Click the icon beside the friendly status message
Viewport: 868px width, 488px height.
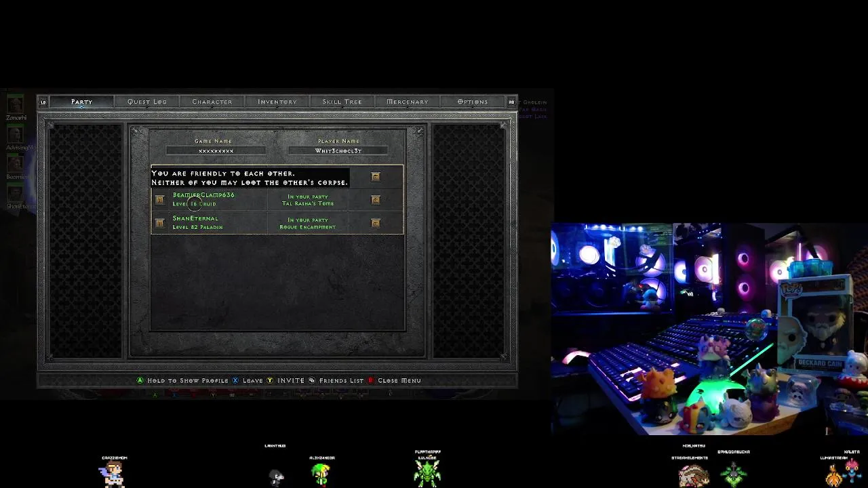click(376, 177)
